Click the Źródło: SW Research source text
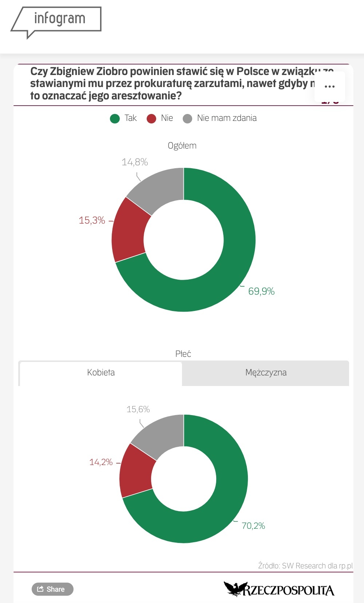364x603 pixels. (305, 565)
